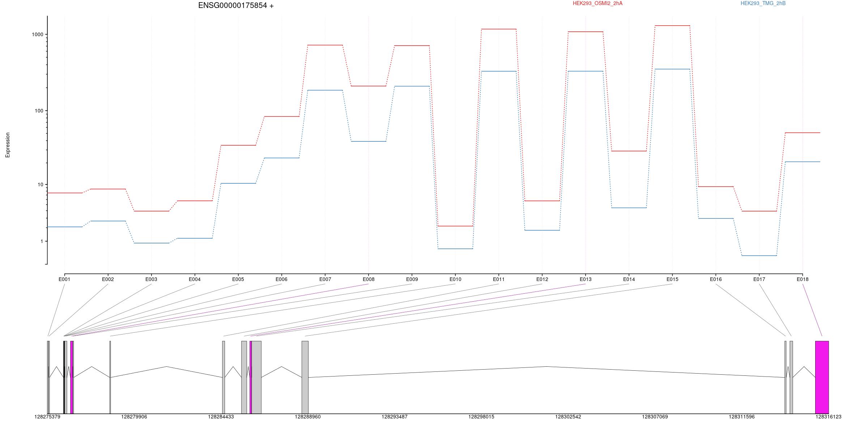Click genomic coordinate 128311596
The width and height of the screenshot is (868, 434).
pos(742,417)
